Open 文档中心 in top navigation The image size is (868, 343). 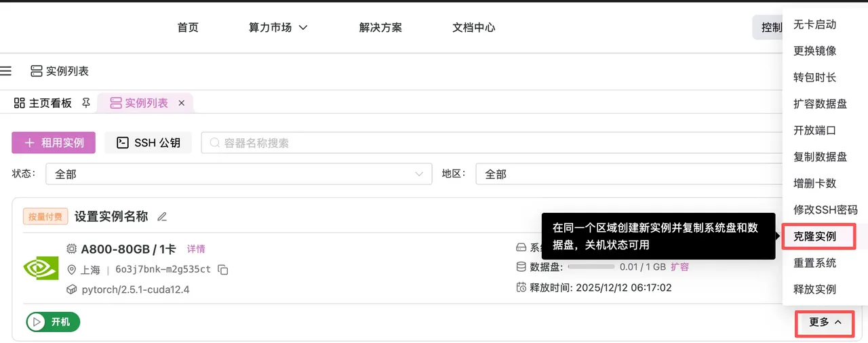pos(474,28)
